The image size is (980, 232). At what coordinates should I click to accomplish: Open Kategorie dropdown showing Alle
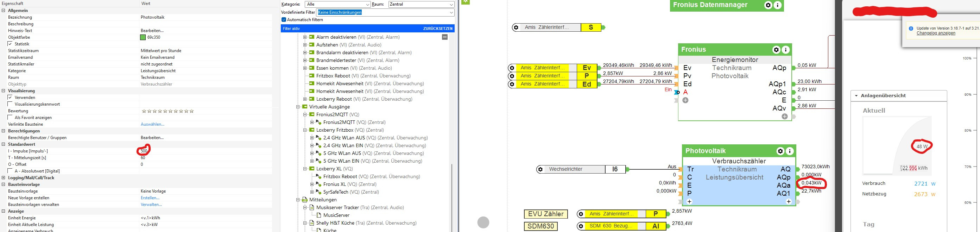[337, 4]
